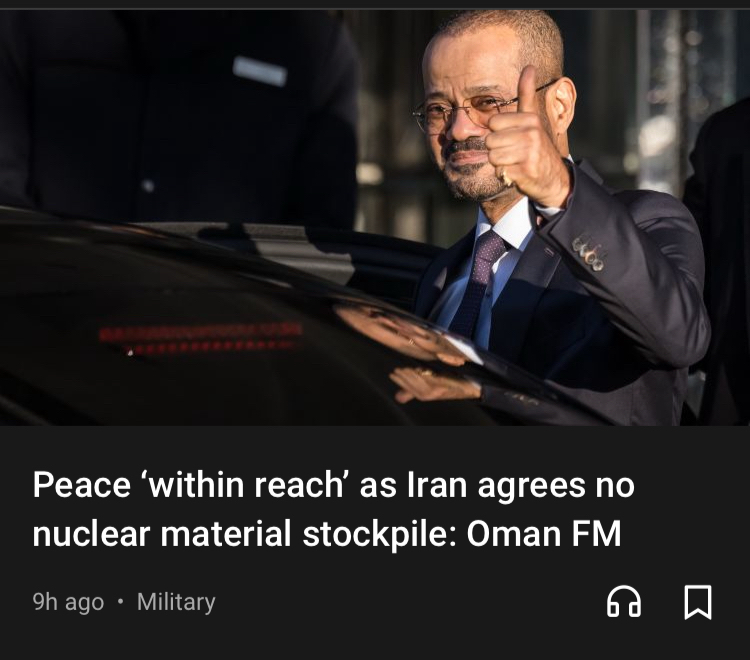The image size is (750, 660).
Task: Bookmark the Oman FM peace article
Action: (x=698, y=602)
